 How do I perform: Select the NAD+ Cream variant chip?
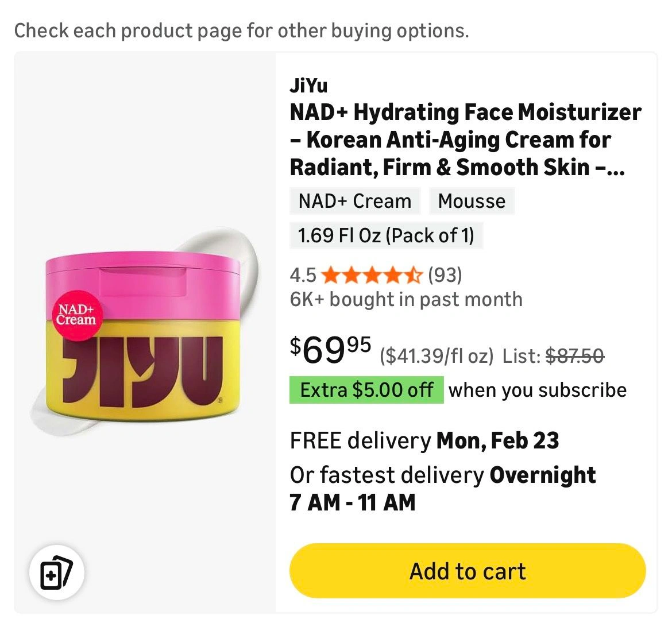(355, 202)
